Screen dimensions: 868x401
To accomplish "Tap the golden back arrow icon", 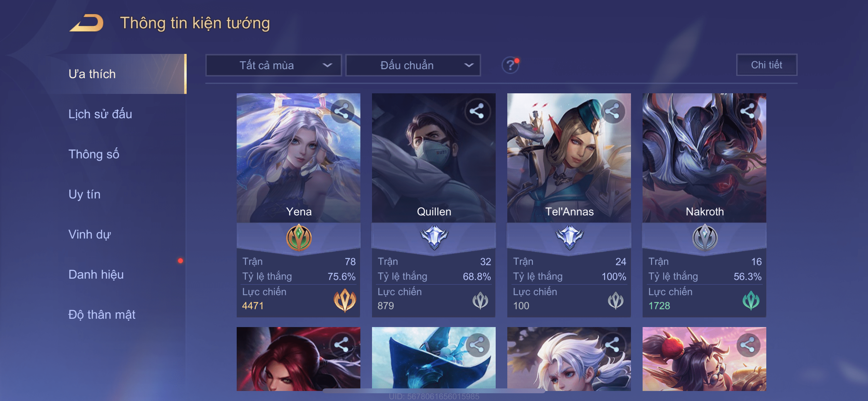I will pos(87,23).
